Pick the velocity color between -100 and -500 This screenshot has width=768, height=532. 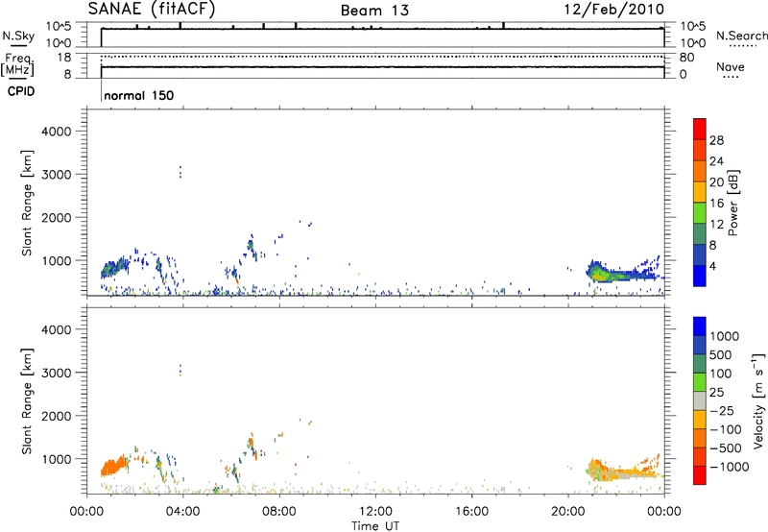point(700,438)
